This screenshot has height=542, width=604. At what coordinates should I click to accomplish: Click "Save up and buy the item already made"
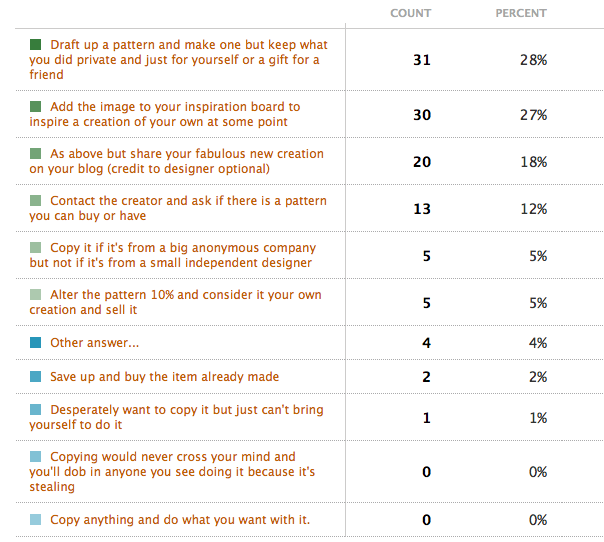click(x=164, y=377)
